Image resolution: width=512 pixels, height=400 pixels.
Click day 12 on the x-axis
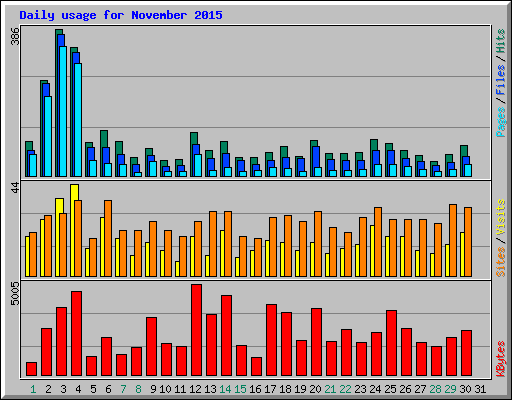(195, 389)
